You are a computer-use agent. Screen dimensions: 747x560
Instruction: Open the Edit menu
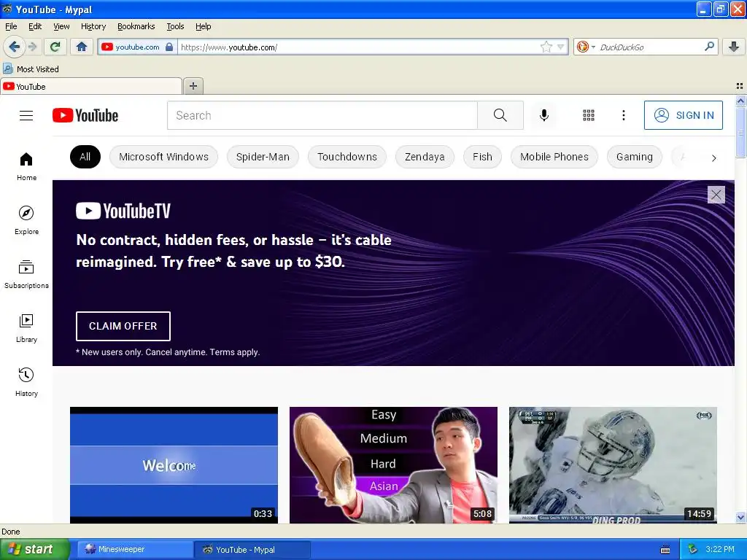35,26
